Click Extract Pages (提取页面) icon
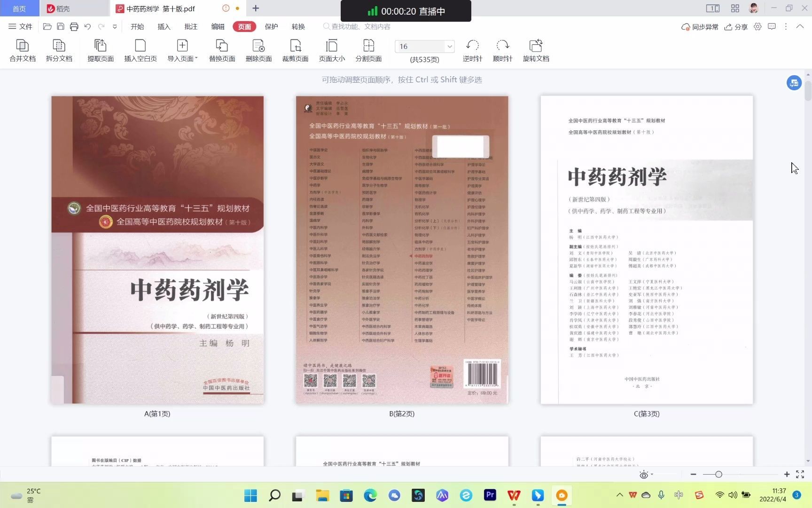 [x=101, y=50]
